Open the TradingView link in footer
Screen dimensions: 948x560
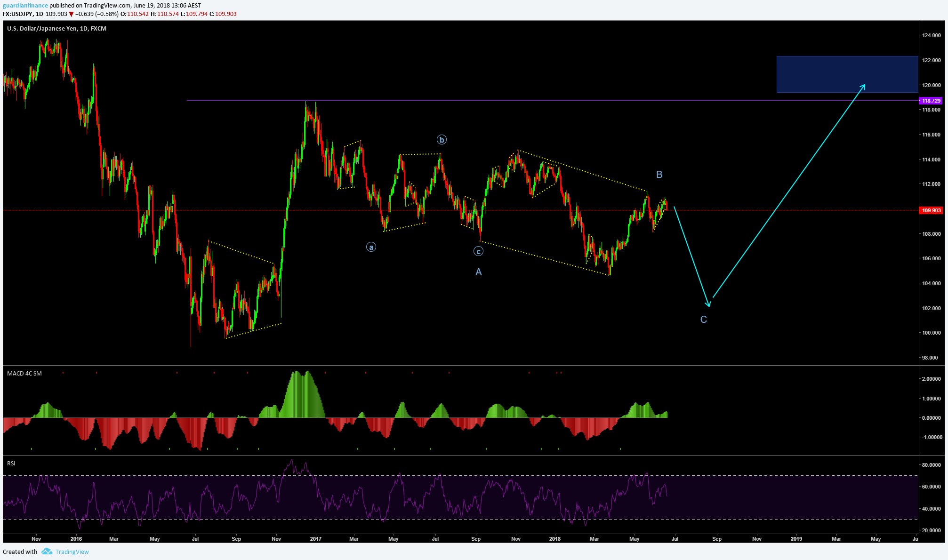click(72, 552)
